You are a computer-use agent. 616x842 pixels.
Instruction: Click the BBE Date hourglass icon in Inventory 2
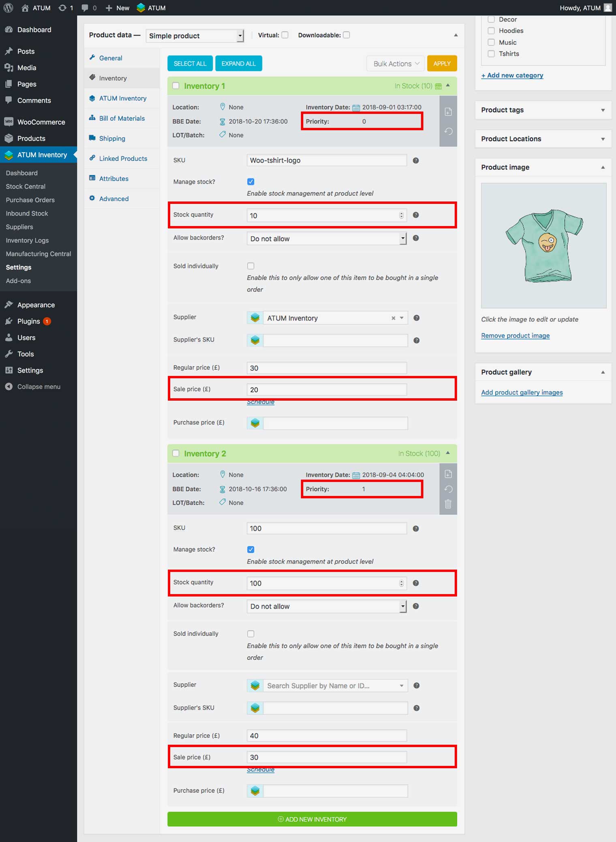[x=222, y=489]
